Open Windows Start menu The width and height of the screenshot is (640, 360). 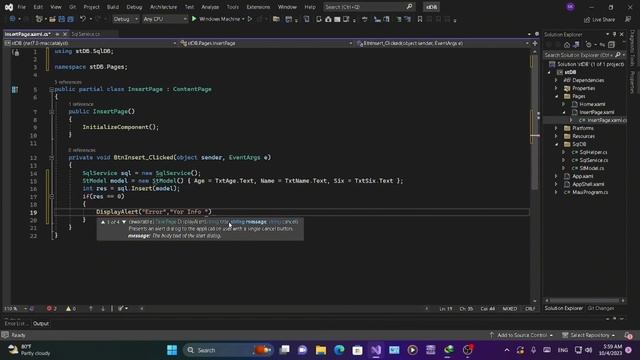click(x=172, y=350)
